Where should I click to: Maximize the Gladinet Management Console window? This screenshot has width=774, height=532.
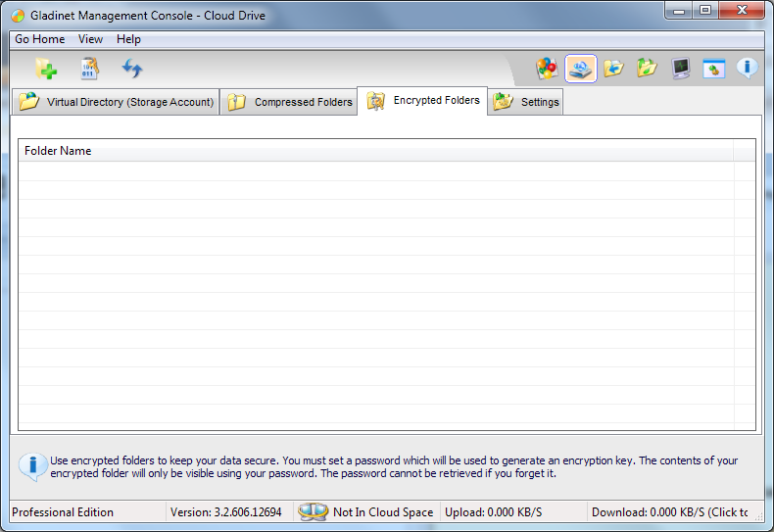point(705,11)
